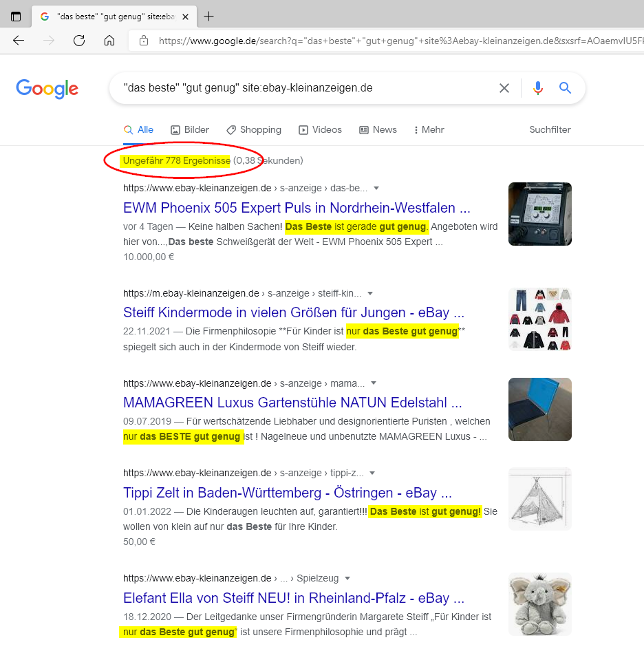Click the plush elephant thumbnail
The width and height of the screenshot is (644, 651).
540,604
